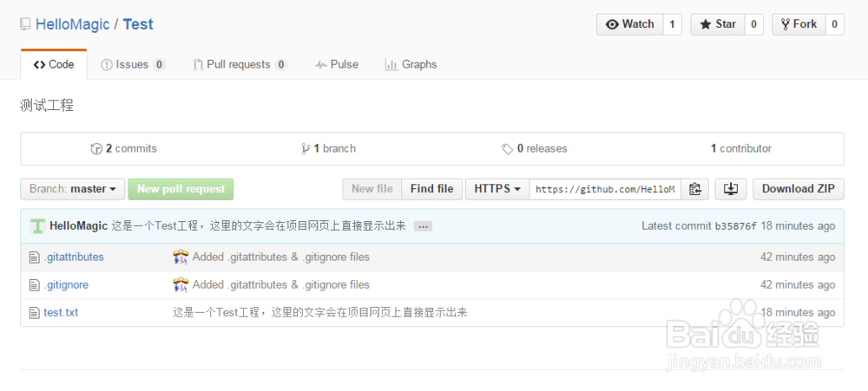Image resolution: width=868 pixels, height=391 pixels.
Task: Click the Download ZIP button
Action: [799, 189]
